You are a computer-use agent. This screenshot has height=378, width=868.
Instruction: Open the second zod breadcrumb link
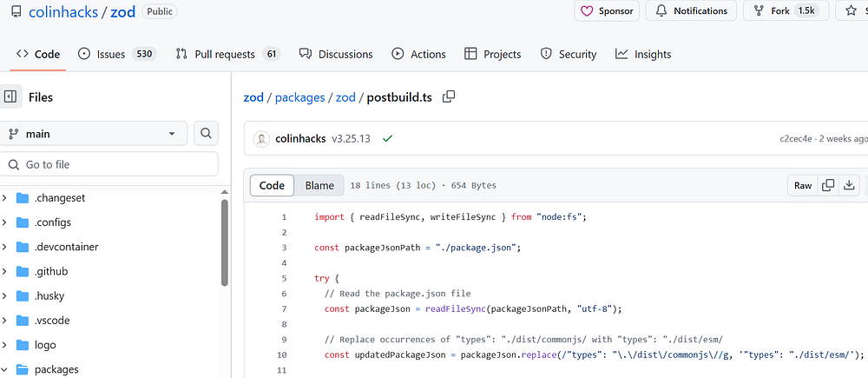pyautogui.click(x=345, y=97)
